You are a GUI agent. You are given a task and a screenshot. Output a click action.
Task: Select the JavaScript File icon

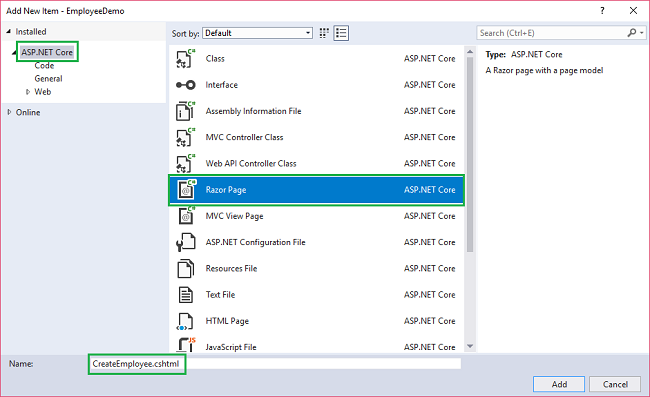pyautogui.click(x=186, y=345)
